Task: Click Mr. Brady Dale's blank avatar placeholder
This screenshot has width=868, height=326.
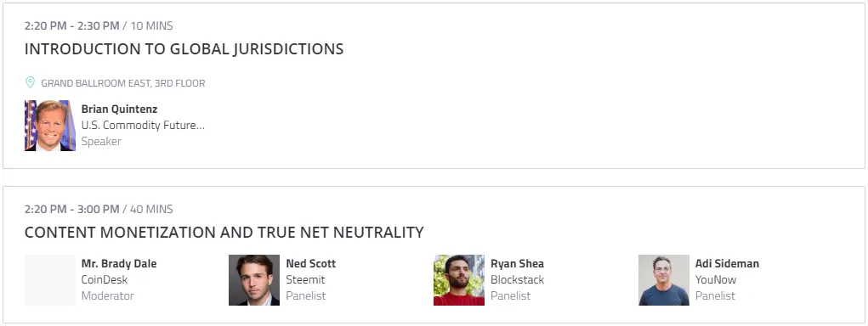Action: tap(50, 280)
